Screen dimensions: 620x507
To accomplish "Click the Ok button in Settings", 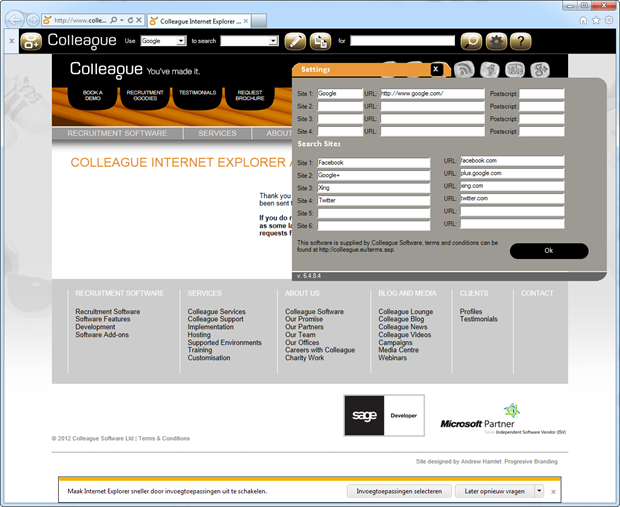I will [549, 251].
